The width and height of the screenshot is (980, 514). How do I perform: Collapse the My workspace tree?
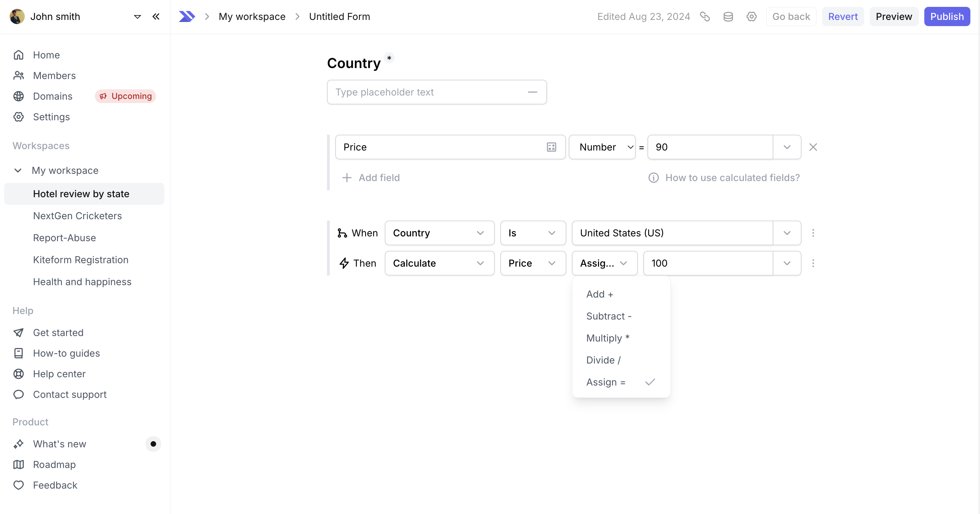[18, 170]
